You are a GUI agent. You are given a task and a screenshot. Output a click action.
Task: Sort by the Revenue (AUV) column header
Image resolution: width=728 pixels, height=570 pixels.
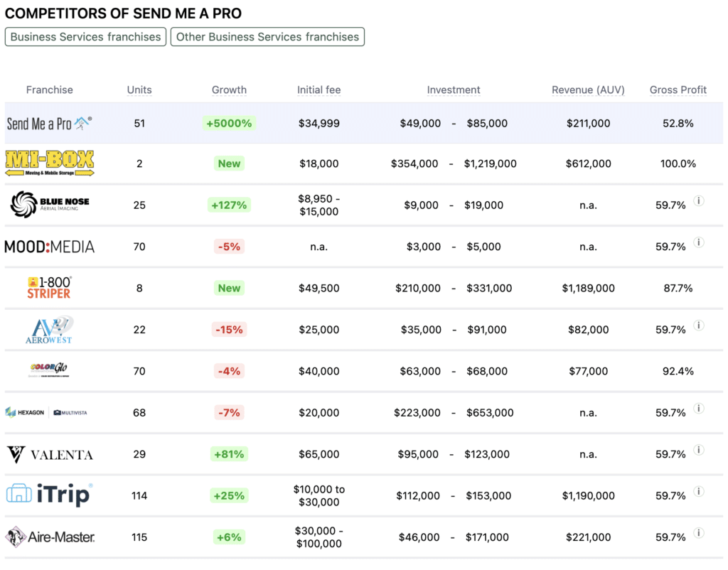click(x=588, y=90)
